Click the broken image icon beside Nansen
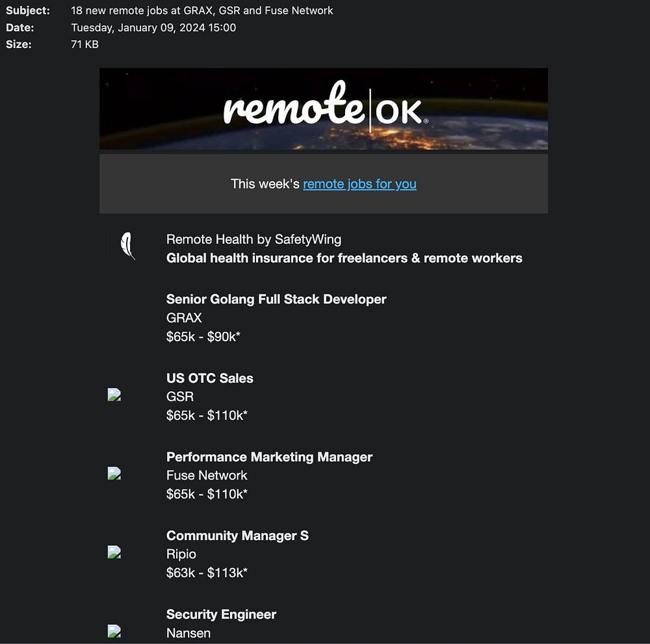Image resolution: width=650 pixels, height=644 pixels. pyautogui.click(x=114, y=631)
